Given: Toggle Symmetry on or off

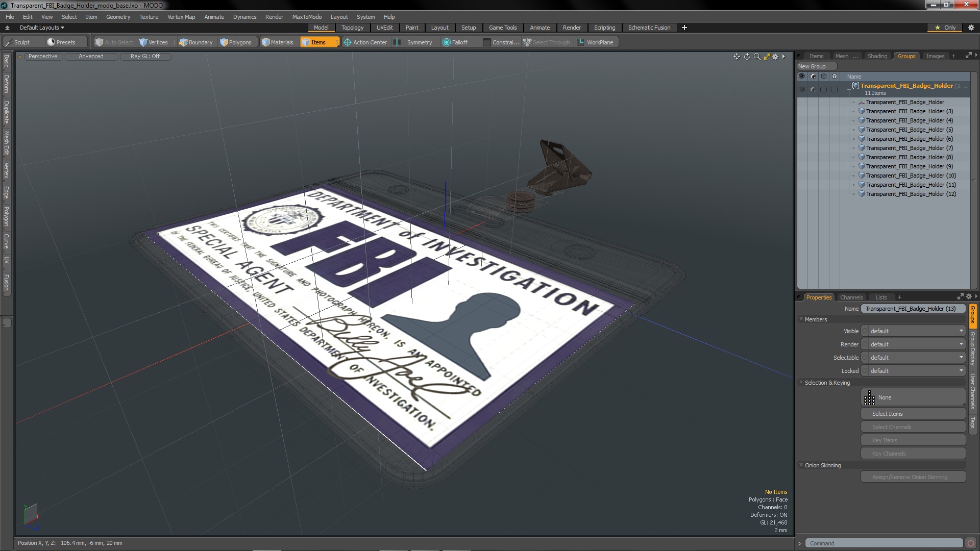Looking at the screenshot, I should (x=414, y=42).
